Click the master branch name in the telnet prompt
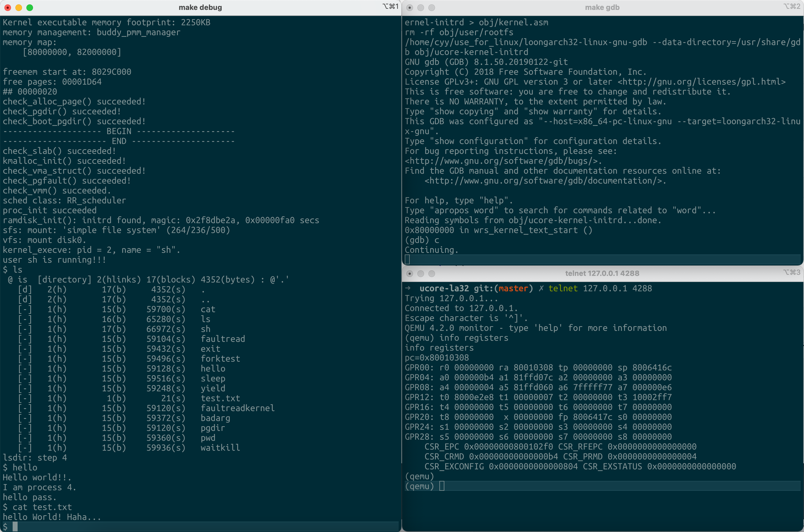804x532 pixels. pos(513,288)
